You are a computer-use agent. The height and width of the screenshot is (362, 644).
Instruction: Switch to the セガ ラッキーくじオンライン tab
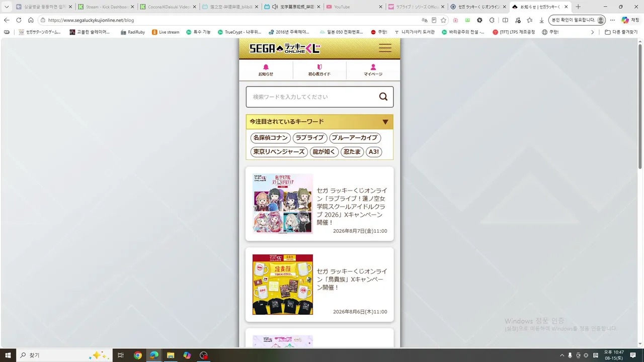click(x=478, y=7)
